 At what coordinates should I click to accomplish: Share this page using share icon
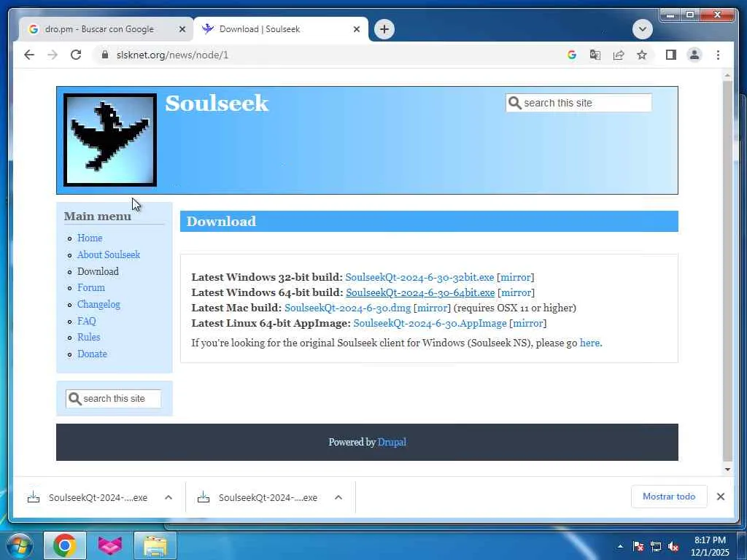pos(619,55)
